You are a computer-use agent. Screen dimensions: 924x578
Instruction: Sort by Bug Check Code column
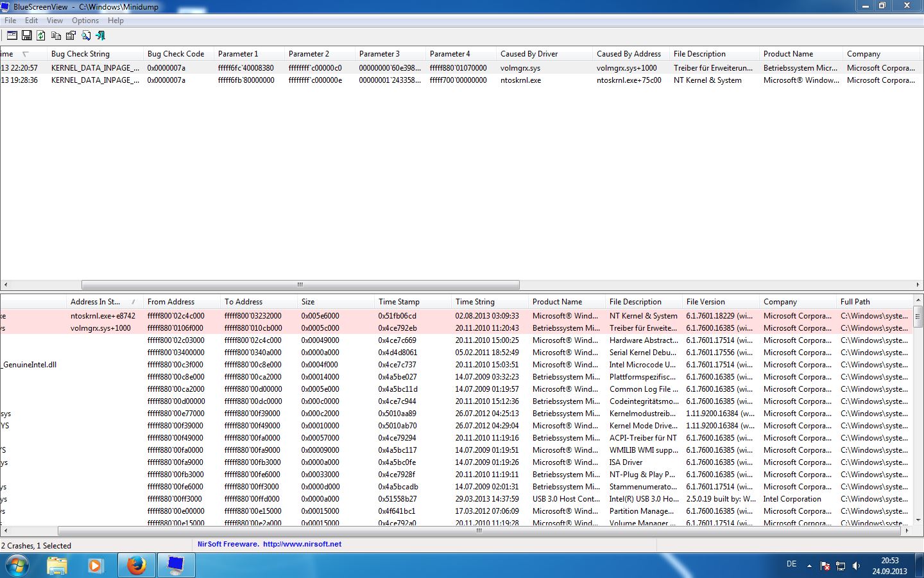pos(178,54)
